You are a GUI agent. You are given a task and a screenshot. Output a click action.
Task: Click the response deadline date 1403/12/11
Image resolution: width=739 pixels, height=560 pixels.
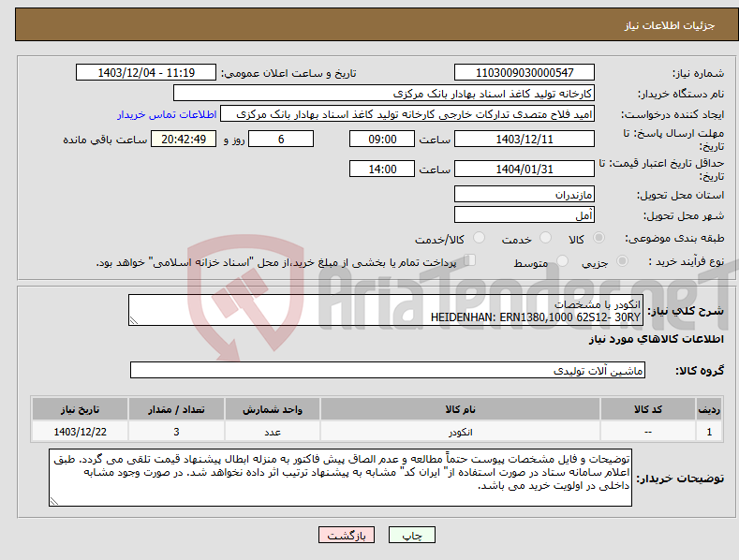click(525, 139)
